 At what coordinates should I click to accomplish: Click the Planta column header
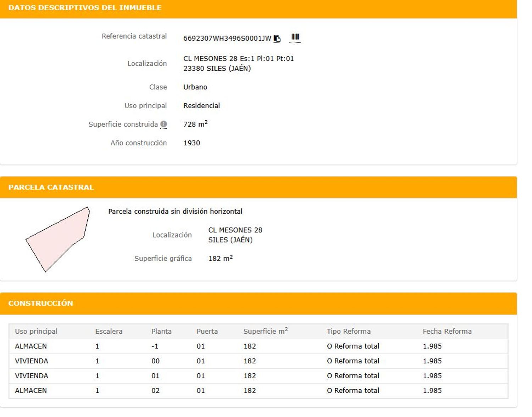click(x=161, y=331)
